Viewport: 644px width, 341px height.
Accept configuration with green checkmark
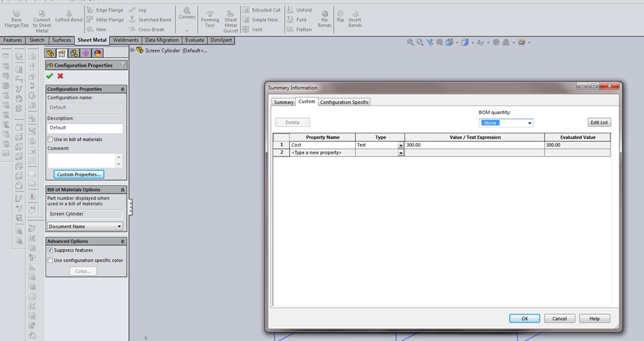pos(50,76)
